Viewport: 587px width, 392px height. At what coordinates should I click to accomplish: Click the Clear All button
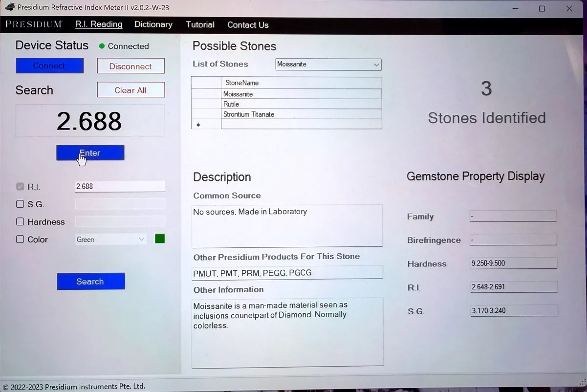click(x=130, y=90)
